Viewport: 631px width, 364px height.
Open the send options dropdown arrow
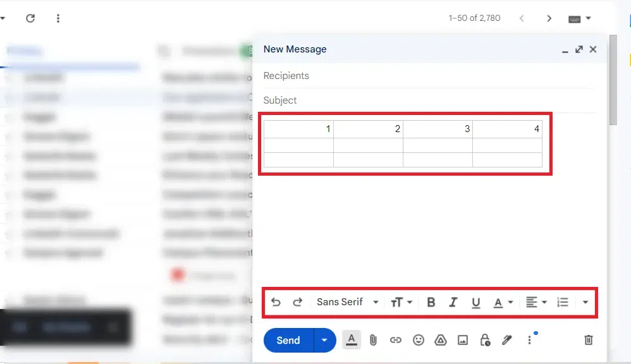coord(324,340)
